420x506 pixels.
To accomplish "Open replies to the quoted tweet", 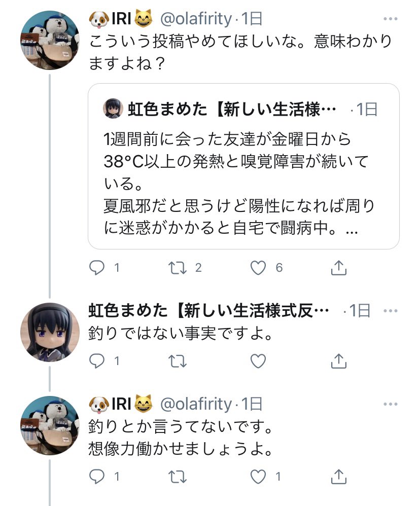I will pos(99,268).
